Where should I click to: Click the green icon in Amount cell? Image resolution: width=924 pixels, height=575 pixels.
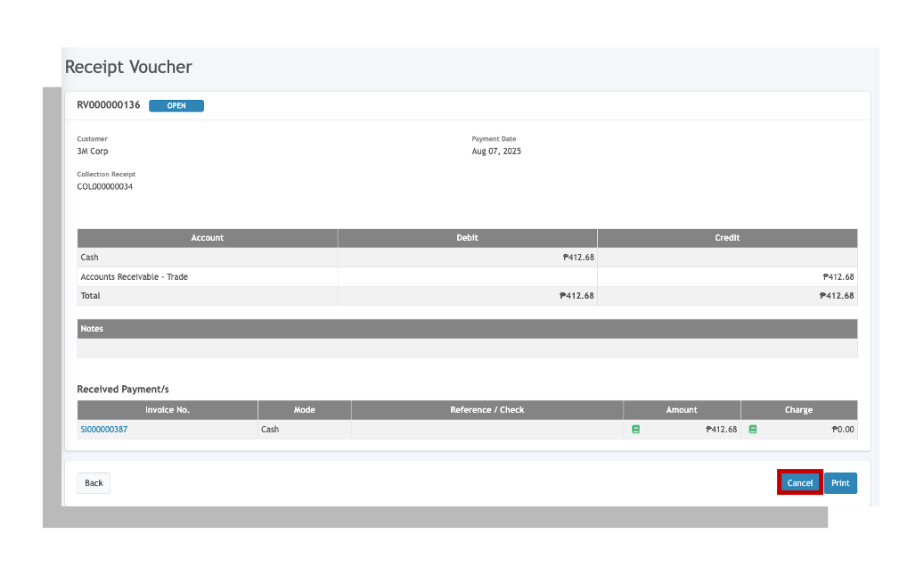(x=636, y=430)
